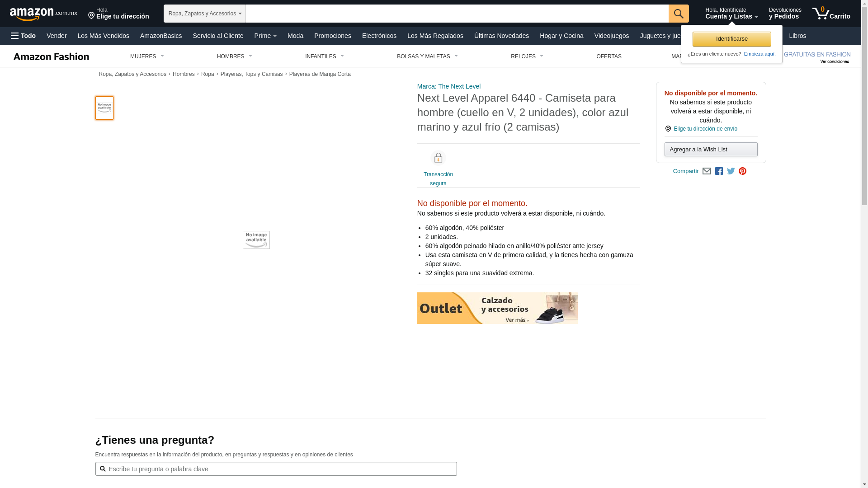Expand the HOMBRES fashion menu
The width and height of the screenshot is (868, 488).
click(x=234, y=56)
